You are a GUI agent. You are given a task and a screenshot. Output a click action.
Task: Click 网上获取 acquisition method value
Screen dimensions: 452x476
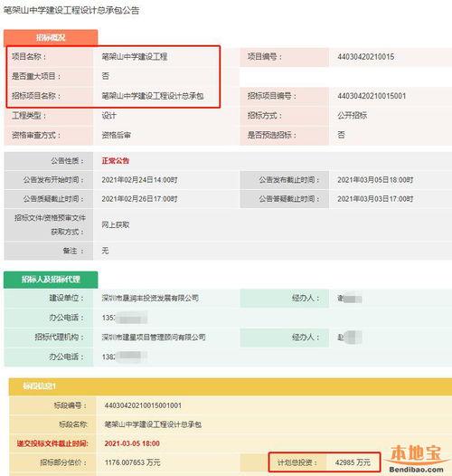click(x=116, y=224)
